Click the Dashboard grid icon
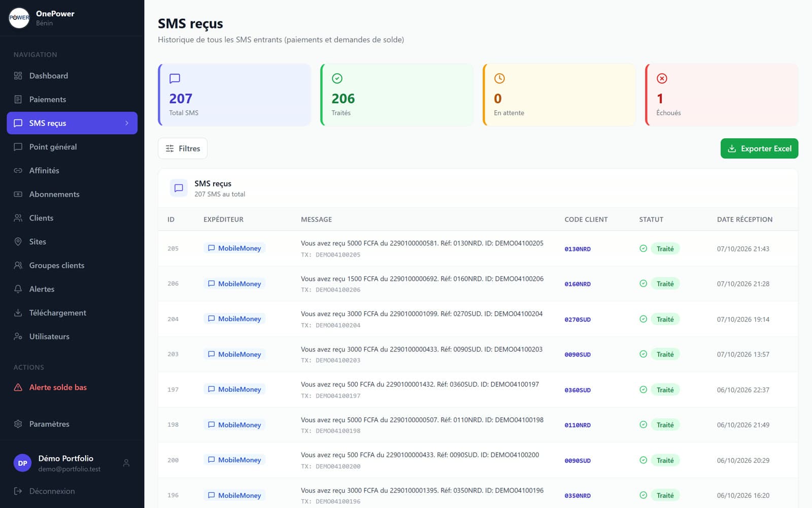The height and width of the screenshot is (508, 812). point(18,76)
